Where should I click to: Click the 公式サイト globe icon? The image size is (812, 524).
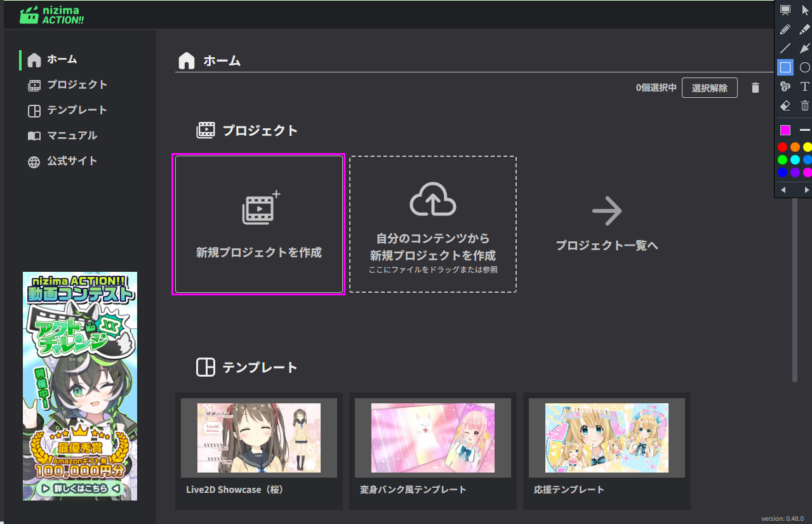pyautogui.click(x=34, y=161)
